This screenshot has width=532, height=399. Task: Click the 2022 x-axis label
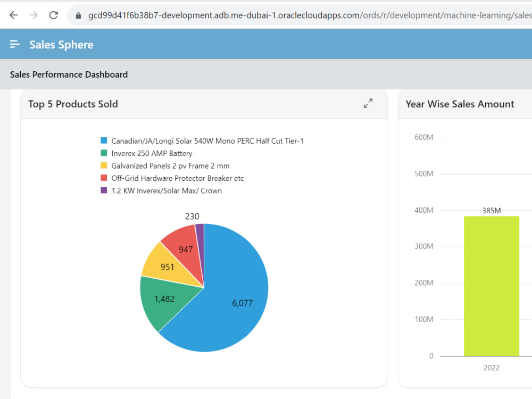click(x=491, y=368)
